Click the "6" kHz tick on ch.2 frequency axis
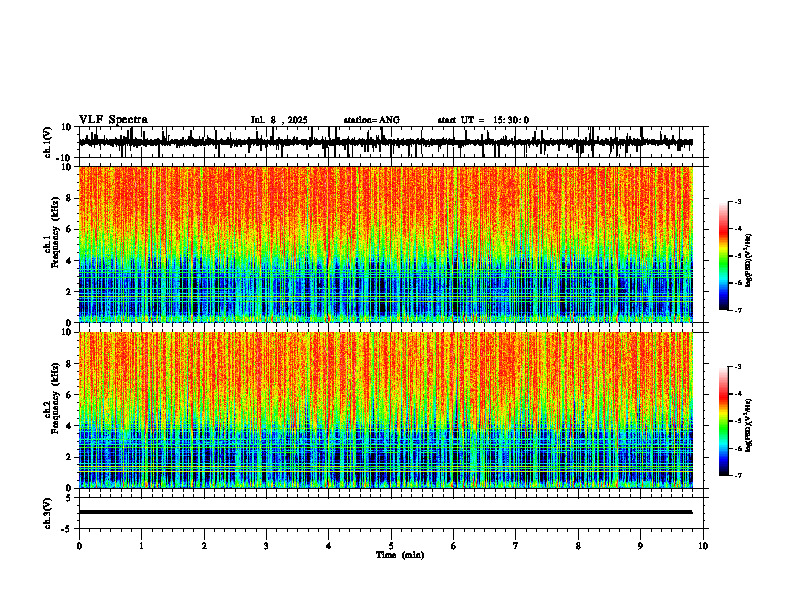This screenshot has height=612, width=792. pos(70,395)
